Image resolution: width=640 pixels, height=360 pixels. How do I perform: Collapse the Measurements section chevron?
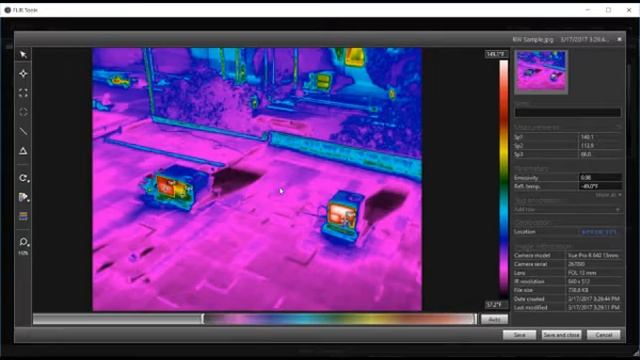pos(618,127)
